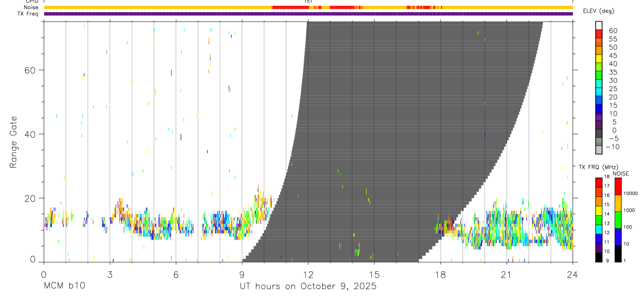Click the '16' TX frequency scale value
This screenshot has width=644, height=297.
(x=607, y=195)
